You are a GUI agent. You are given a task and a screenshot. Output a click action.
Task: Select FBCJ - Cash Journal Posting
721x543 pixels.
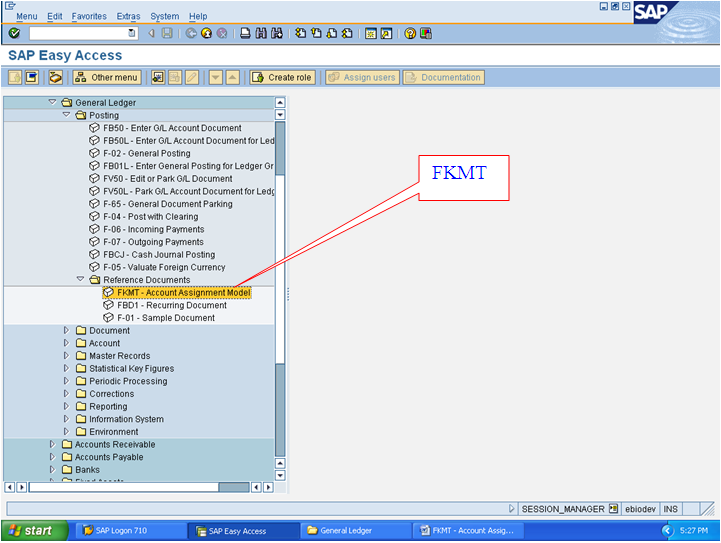[x=152, y=254]
